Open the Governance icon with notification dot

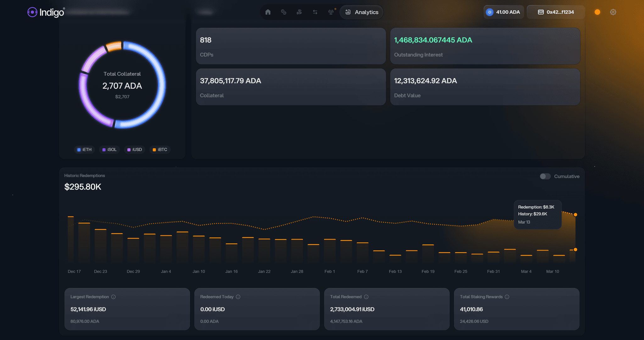tap(330, 12)
